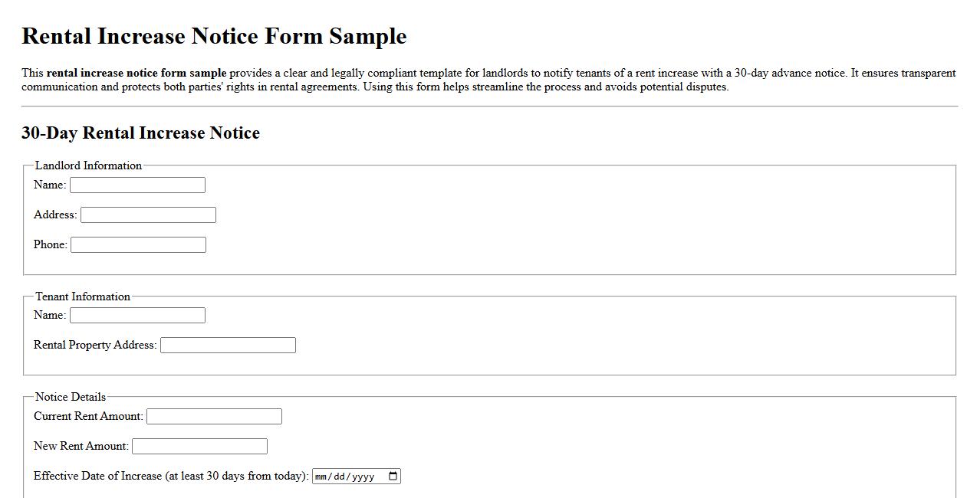Click the Rental Increase Notice Form Sample heading

pyautogui.click(x=214, y=36)
